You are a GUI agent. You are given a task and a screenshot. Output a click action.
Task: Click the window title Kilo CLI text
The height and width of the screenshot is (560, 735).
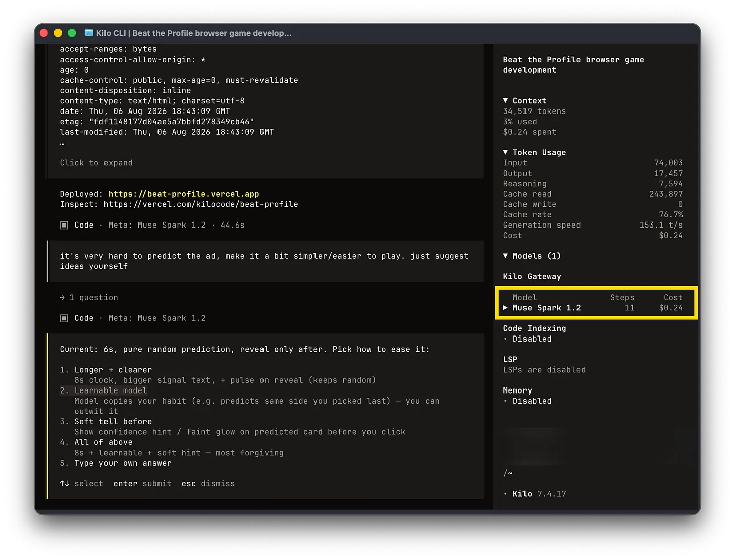(194, 33)
